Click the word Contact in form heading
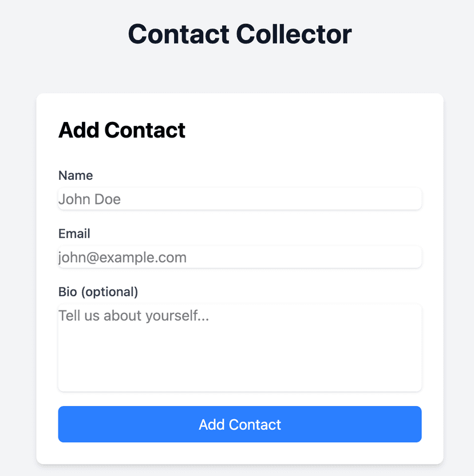The height and width of the screenshot is (476, 474). (145, 130)
